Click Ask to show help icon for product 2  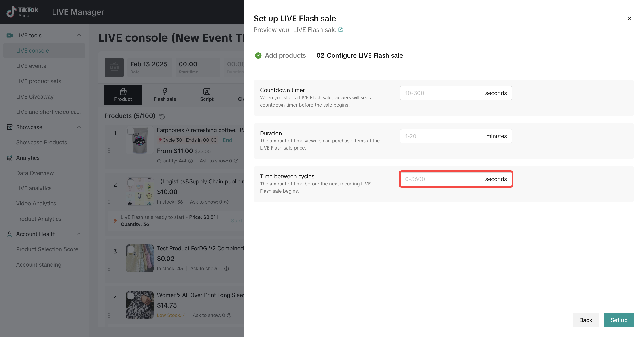(x=226, y=202)
